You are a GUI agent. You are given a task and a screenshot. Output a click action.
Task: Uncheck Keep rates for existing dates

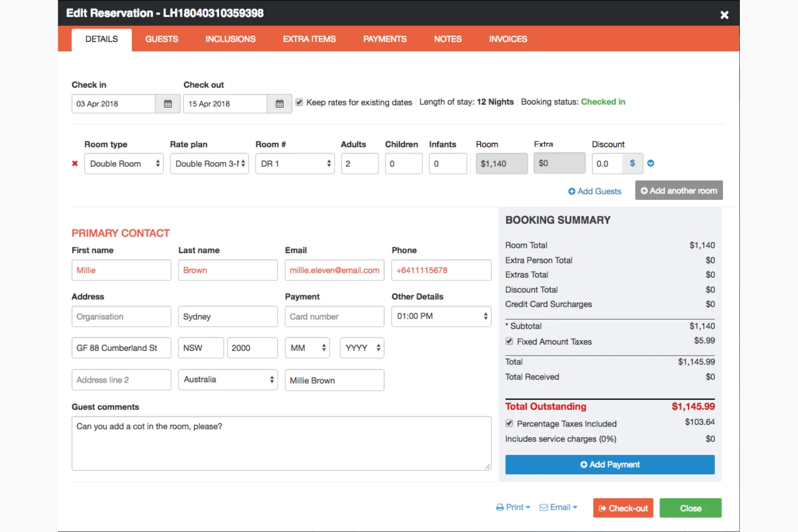tap(299, 102)
